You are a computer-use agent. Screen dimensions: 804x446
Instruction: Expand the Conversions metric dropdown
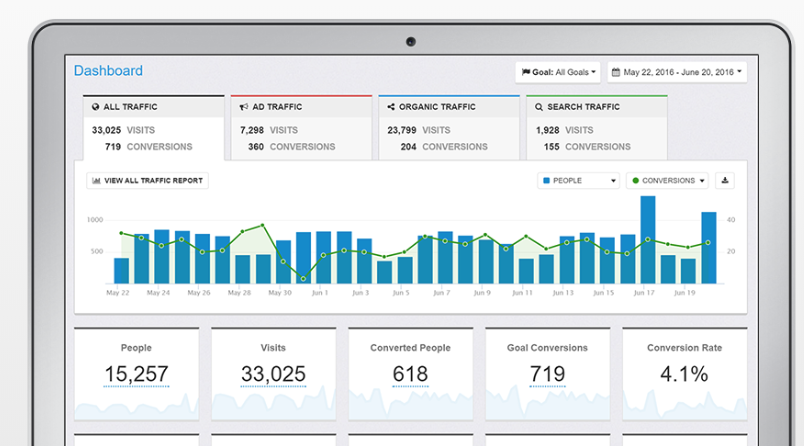point(667,181)
